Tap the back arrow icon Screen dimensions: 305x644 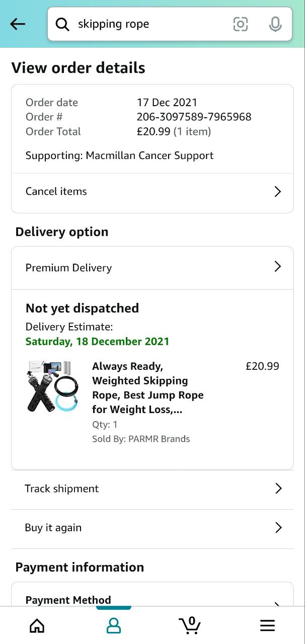[18, 24]
